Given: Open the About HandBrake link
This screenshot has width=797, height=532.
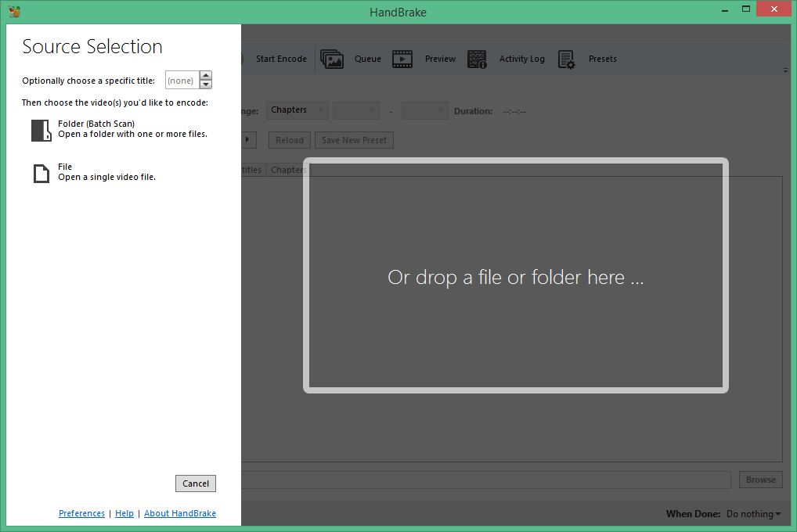Looking at the screenshot, I should click(x=180, y=513).
